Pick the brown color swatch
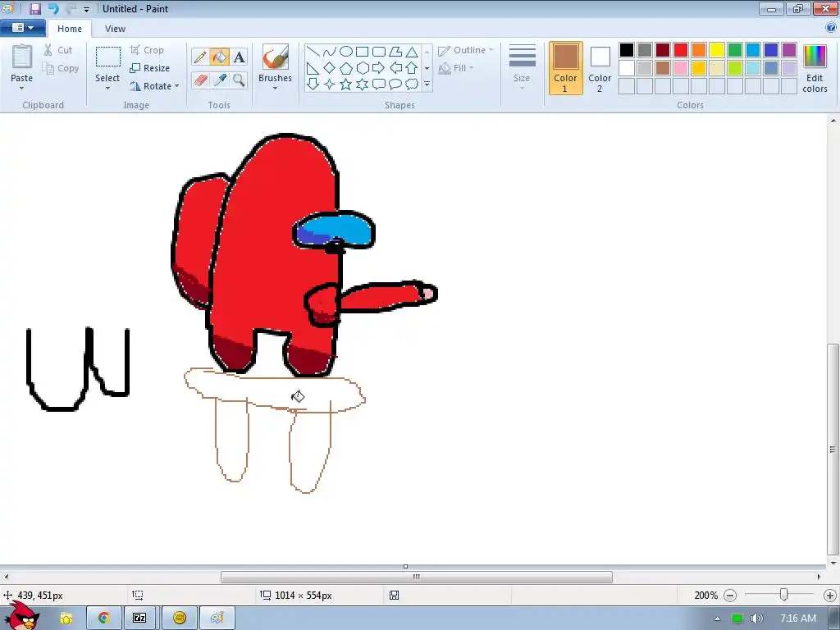The width and height of the screenshot is (840, 630). (x=663, y=68)
